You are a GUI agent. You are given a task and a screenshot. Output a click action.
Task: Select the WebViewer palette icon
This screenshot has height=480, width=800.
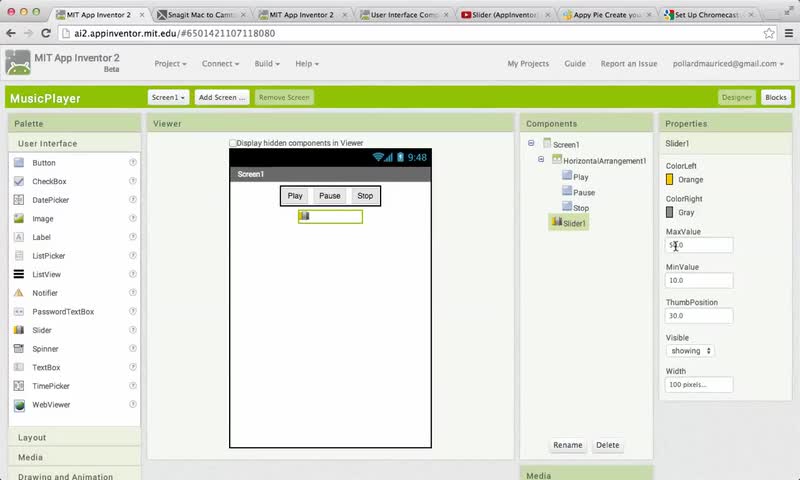(x=19, y=405)
